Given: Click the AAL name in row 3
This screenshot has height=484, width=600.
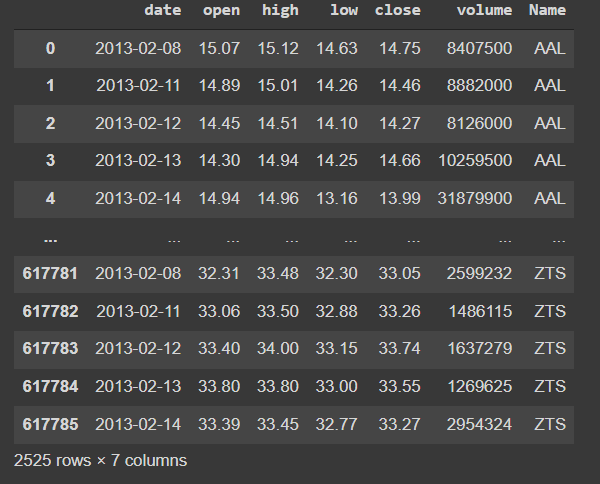Looking at the screenshot, I should tap(550, 160).
